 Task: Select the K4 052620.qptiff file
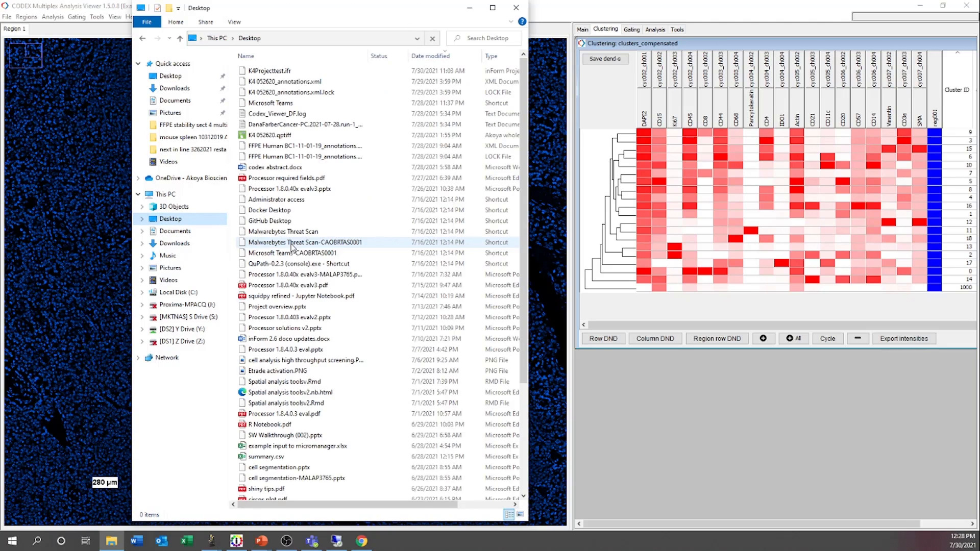click(x=269, y=135)
